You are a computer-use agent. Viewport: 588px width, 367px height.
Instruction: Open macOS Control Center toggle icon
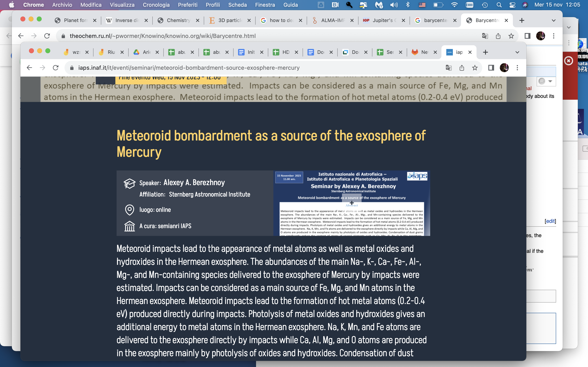click(x=512, y=5)
